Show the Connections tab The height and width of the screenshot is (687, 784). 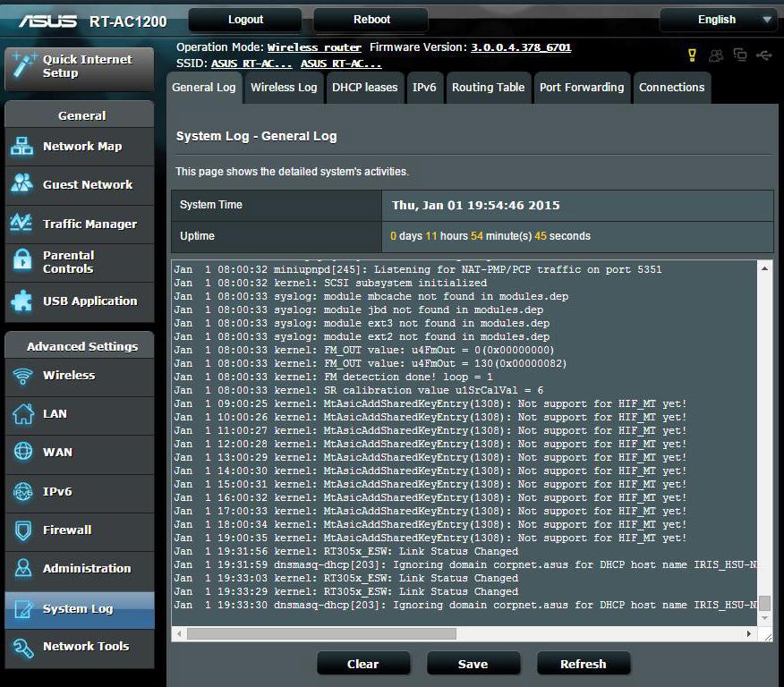(x=672, y=88)
